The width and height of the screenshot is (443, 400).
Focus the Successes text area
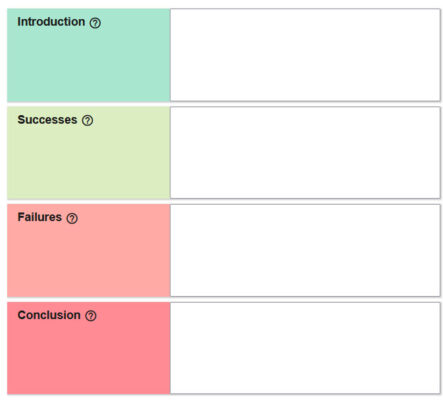305,153
